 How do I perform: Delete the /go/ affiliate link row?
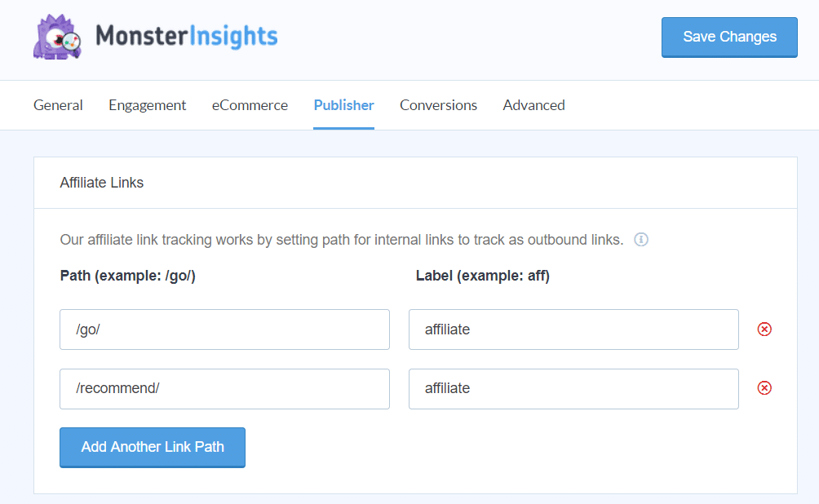(x=764, y=329)
